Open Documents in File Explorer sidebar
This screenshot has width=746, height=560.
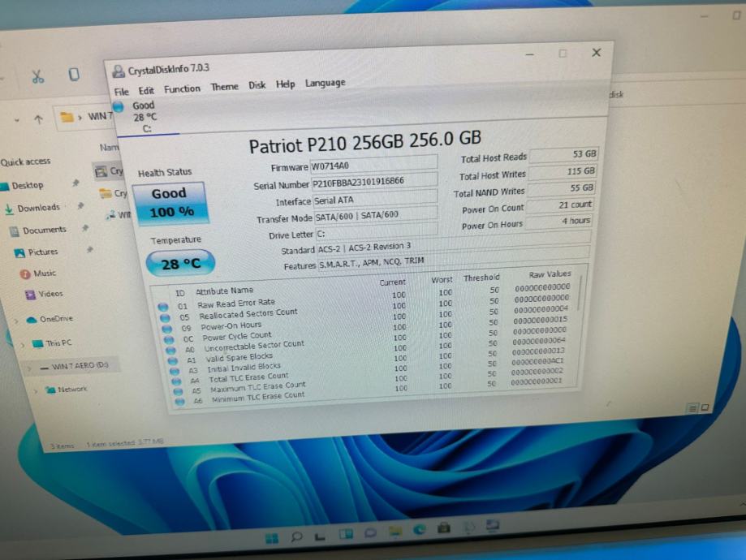(x=45, y=230)
